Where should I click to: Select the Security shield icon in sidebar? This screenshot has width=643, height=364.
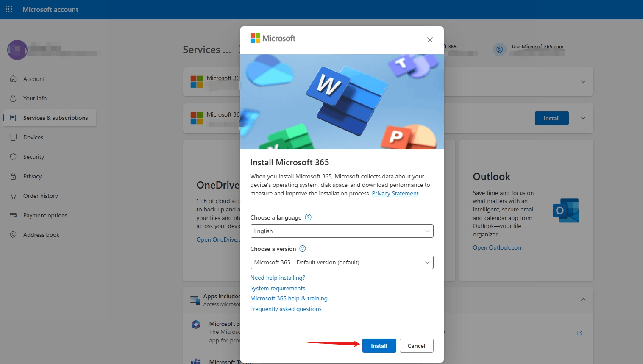click(x=14, y=156)
